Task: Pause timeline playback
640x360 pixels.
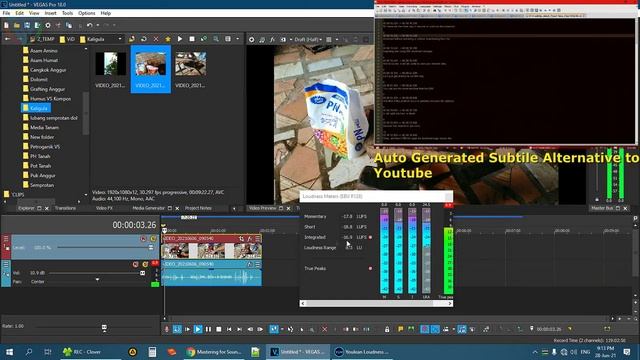Action: tap(209, 329)
